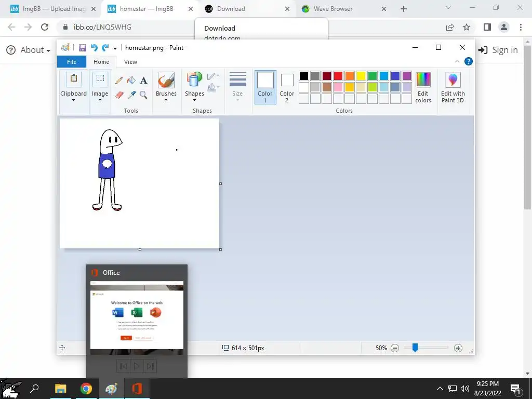This screenshot has height=399, width=532.
Task: Select the Magnifier tool
Action: [143, 95]
